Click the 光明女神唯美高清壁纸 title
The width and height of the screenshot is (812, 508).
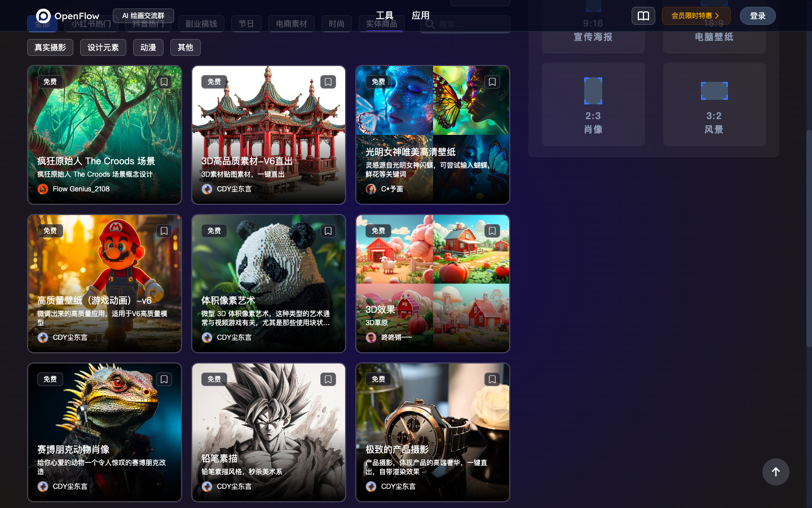pos(411,152)
